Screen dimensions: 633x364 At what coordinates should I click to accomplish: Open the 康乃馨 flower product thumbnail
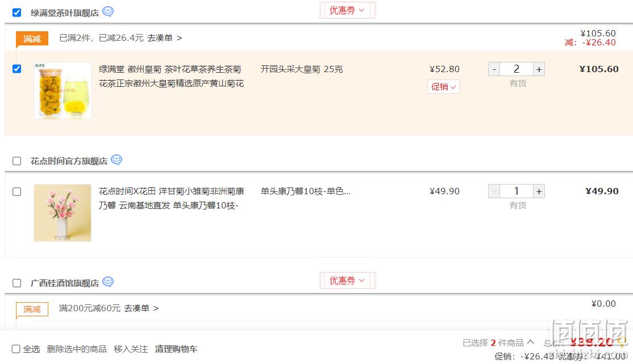(63, 213)
